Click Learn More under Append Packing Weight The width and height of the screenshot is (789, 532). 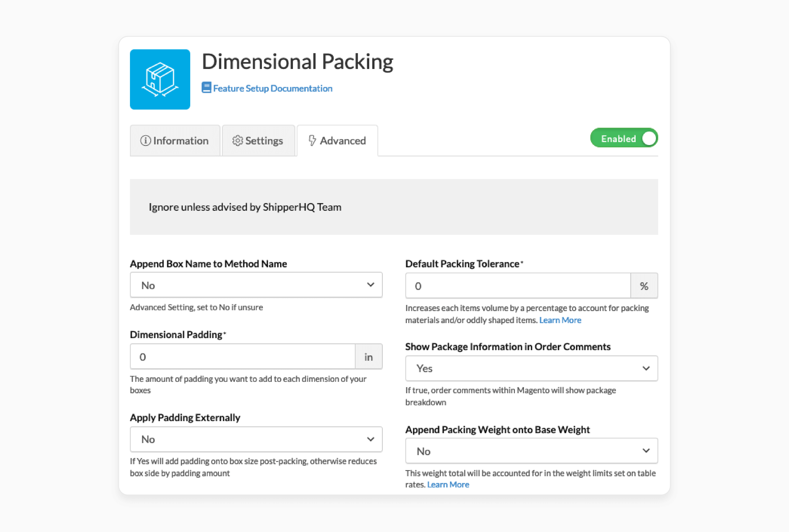[x=448, y=484]
